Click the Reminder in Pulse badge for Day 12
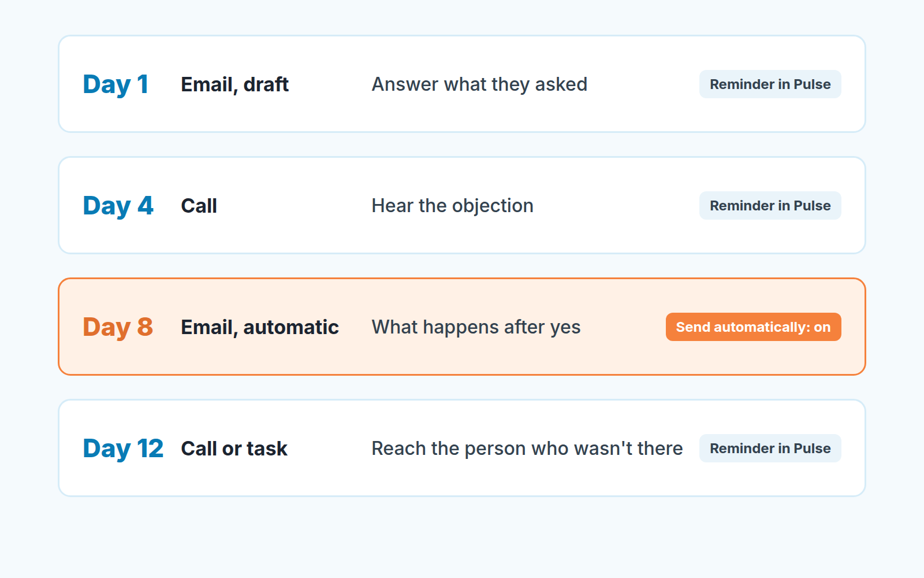The height and width of the screenshot is (578, 924). coord(770,449)
